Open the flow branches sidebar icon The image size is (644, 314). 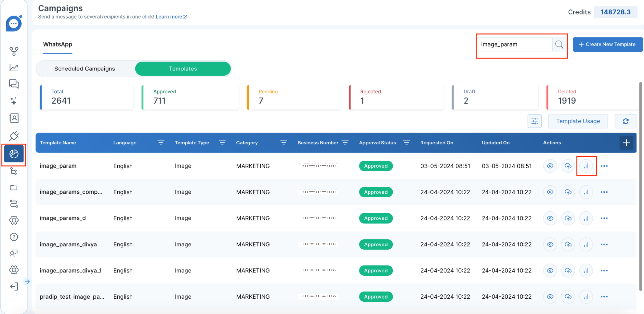(14, 51)
